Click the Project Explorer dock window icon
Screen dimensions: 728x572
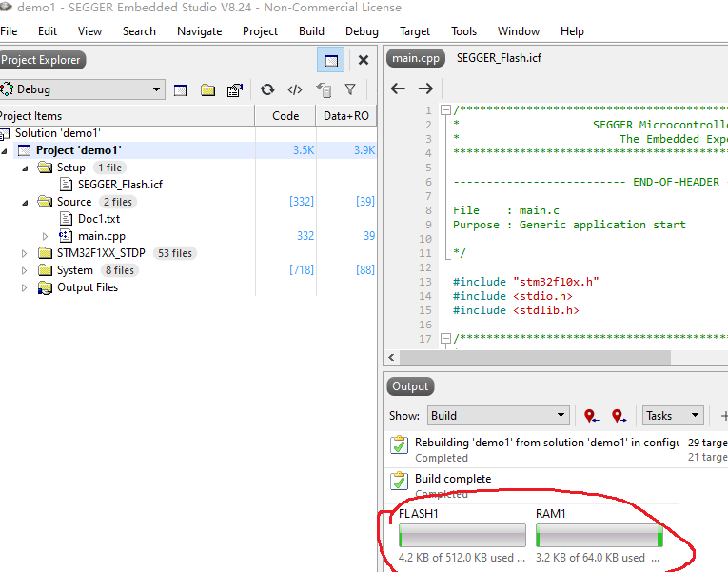tap(331, 60)
